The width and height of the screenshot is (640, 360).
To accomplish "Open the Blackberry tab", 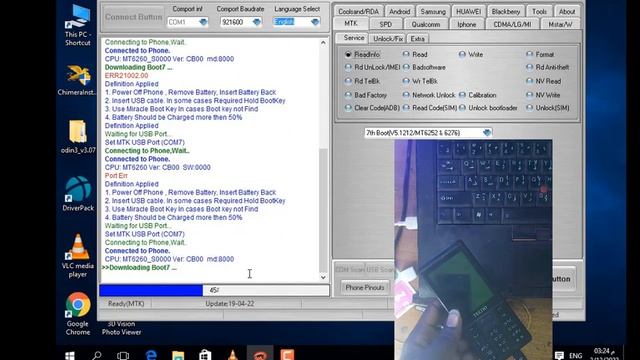I will click(x=506, y=11).
